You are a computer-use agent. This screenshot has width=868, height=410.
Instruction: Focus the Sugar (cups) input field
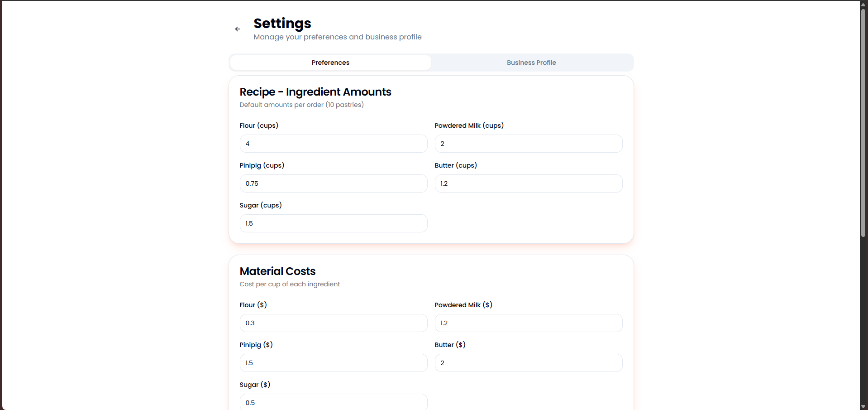[x=334, y=223]
